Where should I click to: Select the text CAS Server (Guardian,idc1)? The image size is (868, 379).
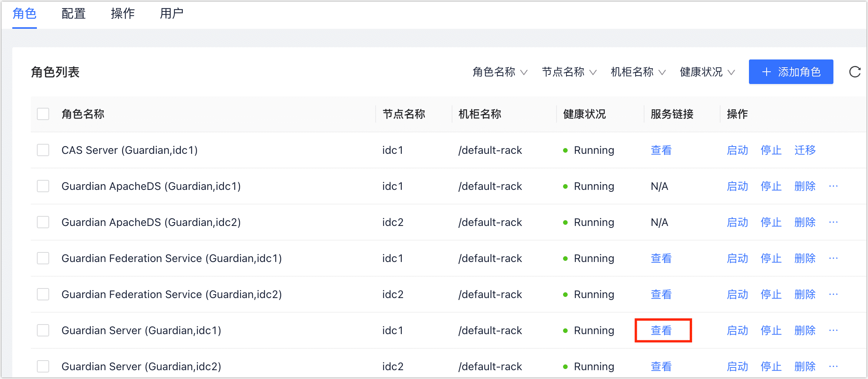point(129,150)
